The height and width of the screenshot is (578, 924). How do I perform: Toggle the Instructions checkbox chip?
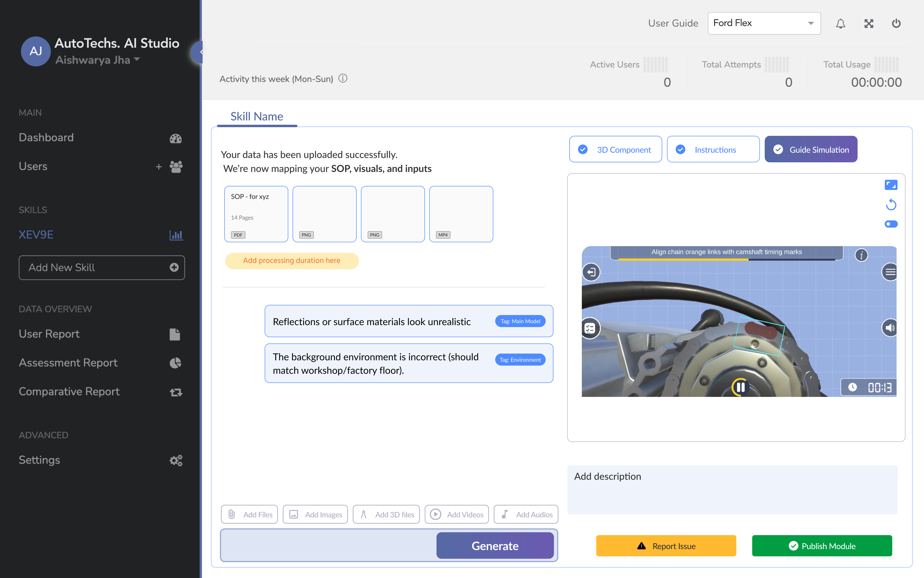point(713,150)
